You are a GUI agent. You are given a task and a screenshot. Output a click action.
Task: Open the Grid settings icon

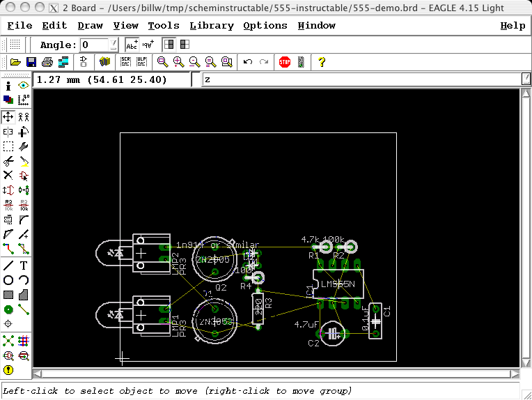pos(15,45)
